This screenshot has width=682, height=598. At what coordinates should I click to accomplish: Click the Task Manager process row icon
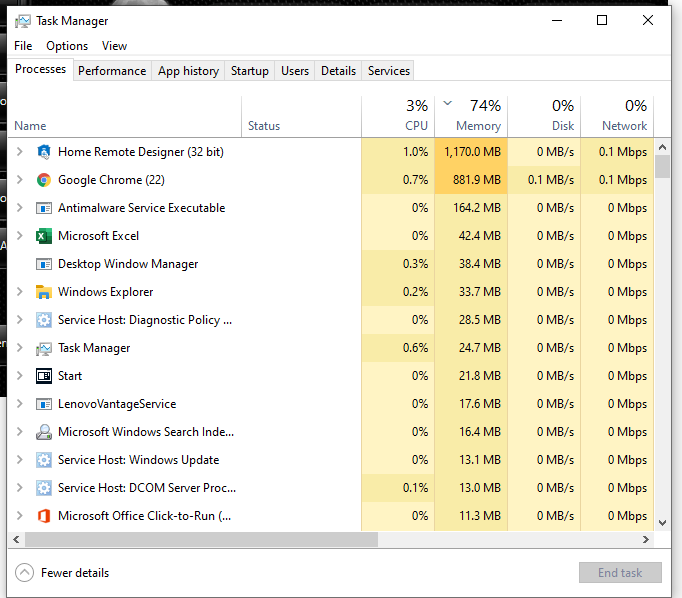pos(43,348)
